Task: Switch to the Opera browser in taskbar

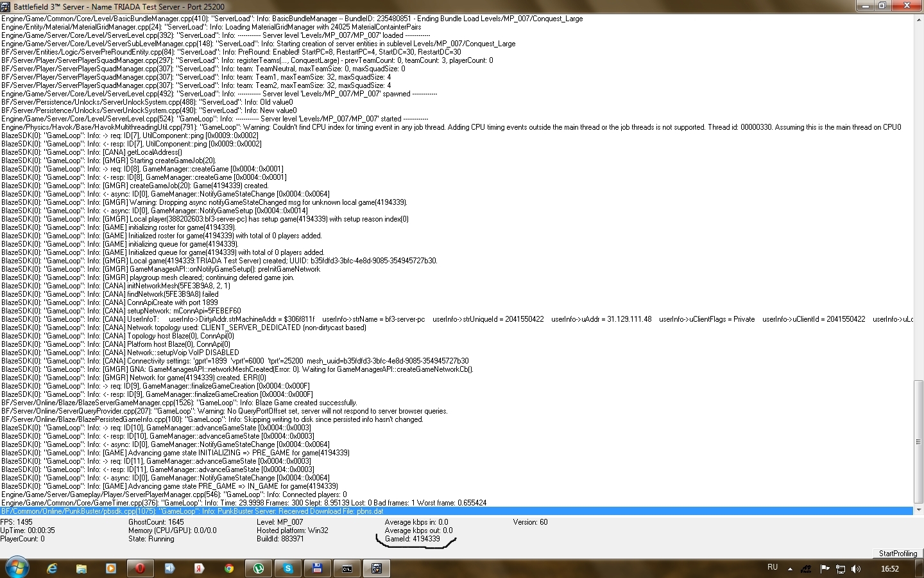Action: [141, 568]
